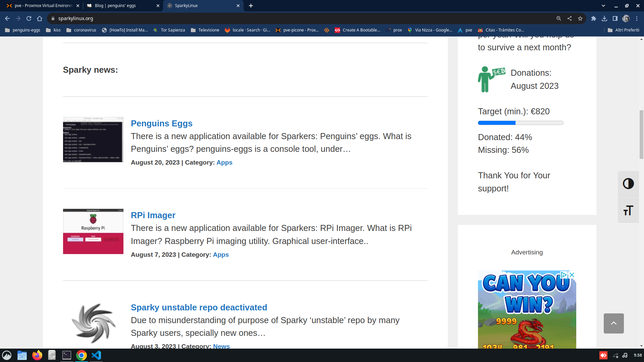Open the user profile avatar
This screenshot has height=362, width=644.
(x=626, y=18)
